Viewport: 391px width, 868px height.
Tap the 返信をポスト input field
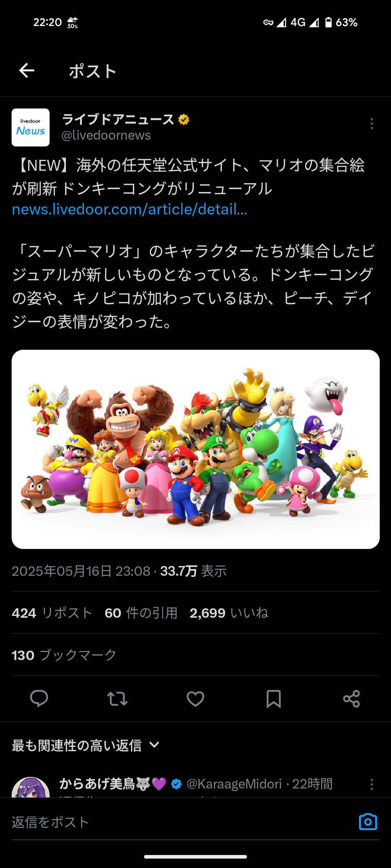tap(181, 822)
